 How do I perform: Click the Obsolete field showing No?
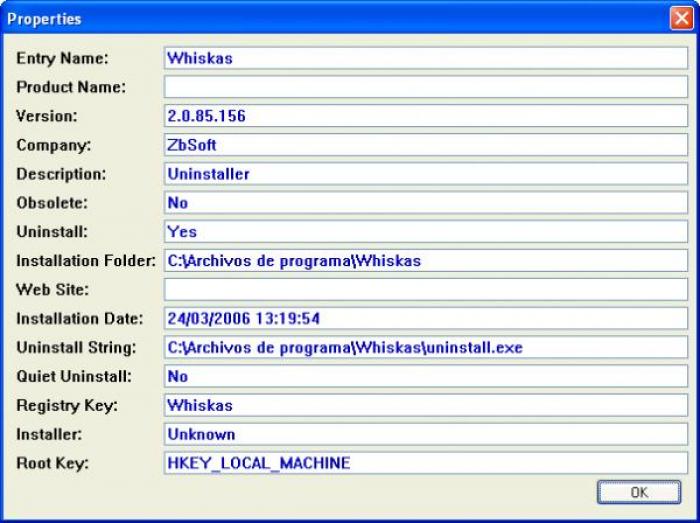(425, 203)
